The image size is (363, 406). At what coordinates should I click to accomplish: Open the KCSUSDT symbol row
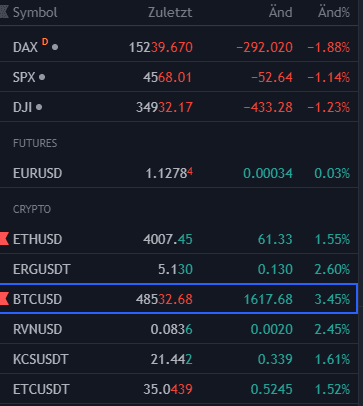[x=179, y=359]
